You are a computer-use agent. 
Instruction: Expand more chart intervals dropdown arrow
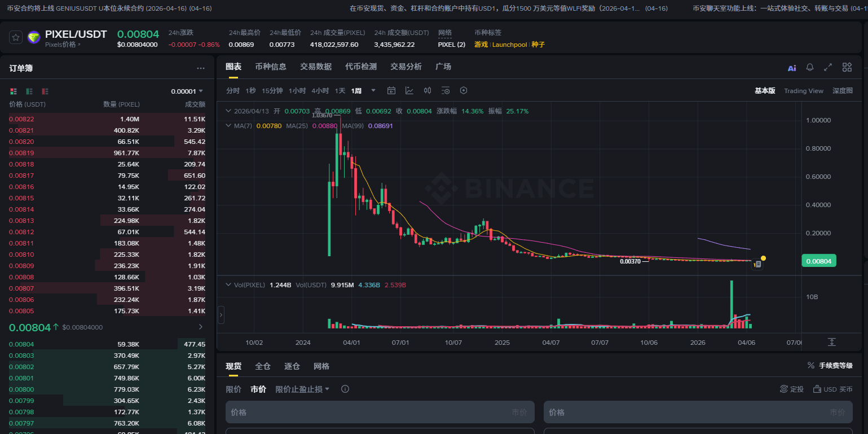(373, 90)
